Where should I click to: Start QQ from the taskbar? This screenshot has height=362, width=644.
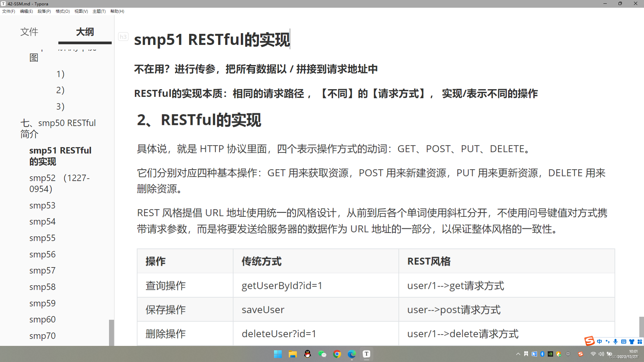[308, 354]
